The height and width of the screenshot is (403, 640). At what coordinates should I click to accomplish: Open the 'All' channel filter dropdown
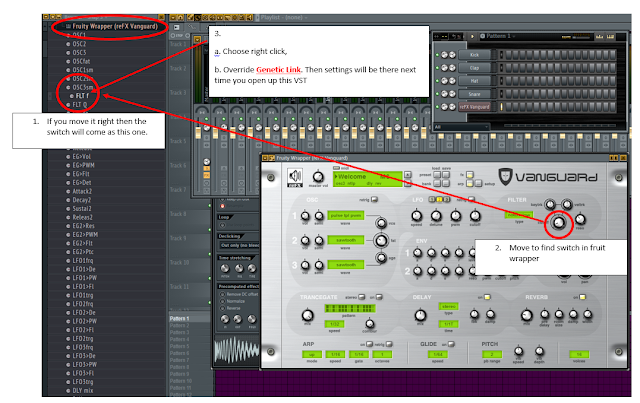462,127
